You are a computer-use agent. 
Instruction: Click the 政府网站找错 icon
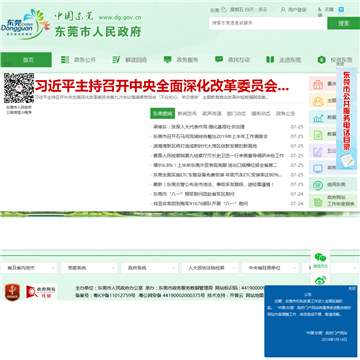(x=41, y=292)
